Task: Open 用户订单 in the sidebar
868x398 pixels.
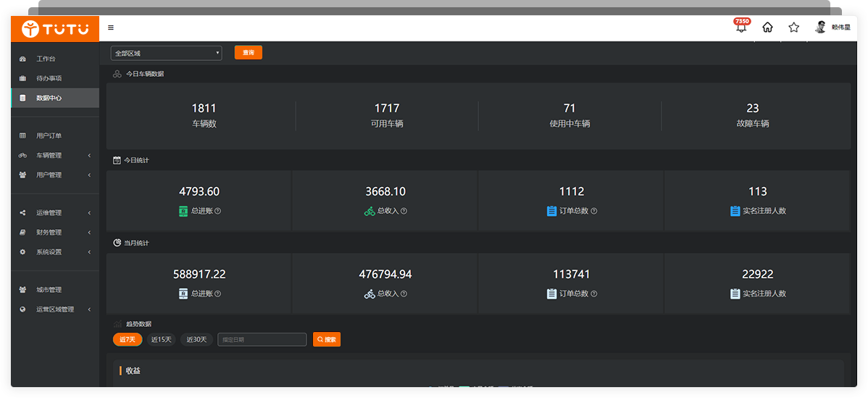Action: coord(49,136)
